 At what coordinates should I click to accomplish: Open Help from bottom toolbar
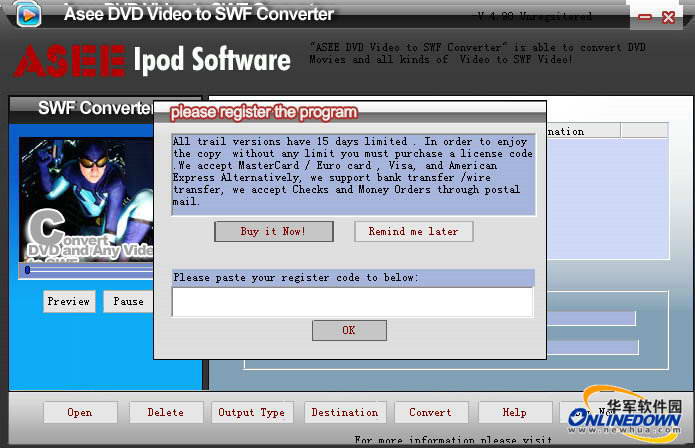pyautogui.click(x=515, y=412)
